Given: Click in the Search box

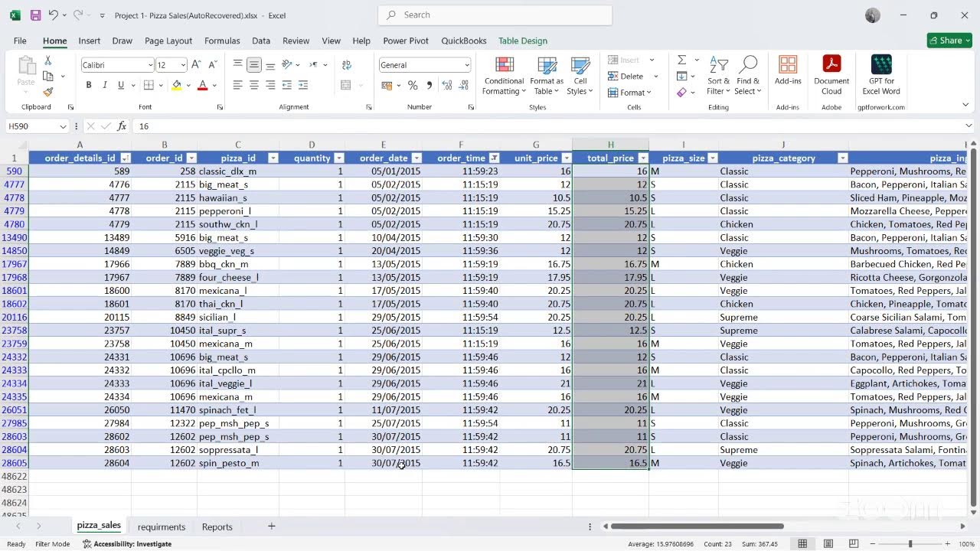Looking at the screenshot, I should pos(495,15).
